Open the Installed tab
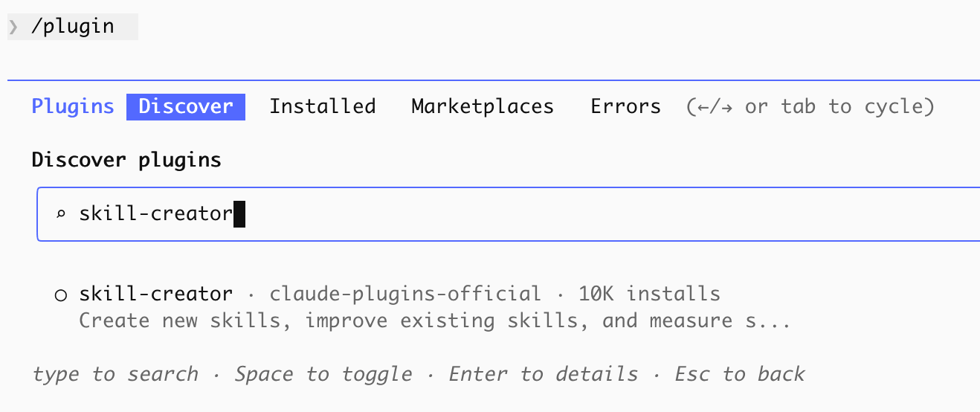 [322, 106]
